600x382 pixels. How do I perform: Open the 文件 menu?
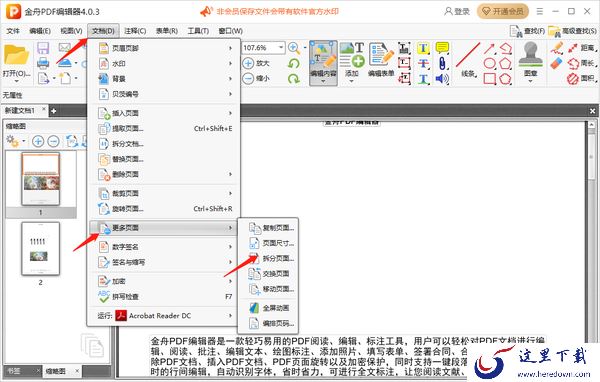(x=13, y=31)
